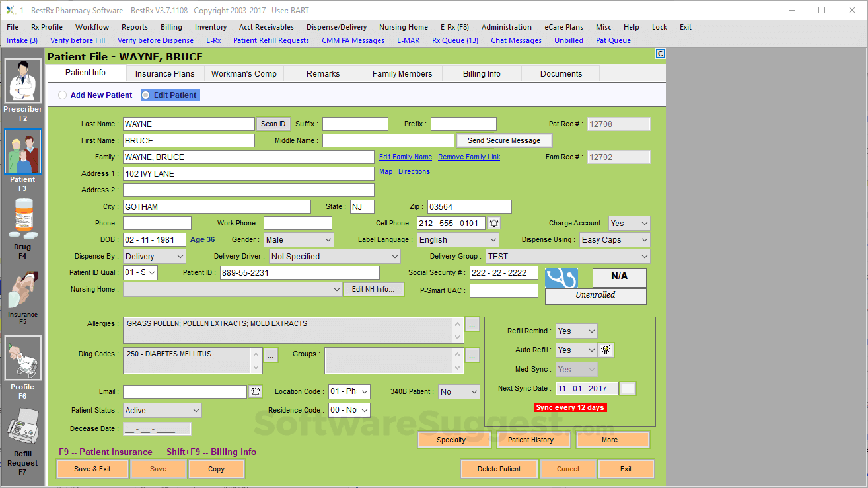868x488 pixels.
Task: Click the blue stethoscope icon near N/A
Action: tap(561, 278)
